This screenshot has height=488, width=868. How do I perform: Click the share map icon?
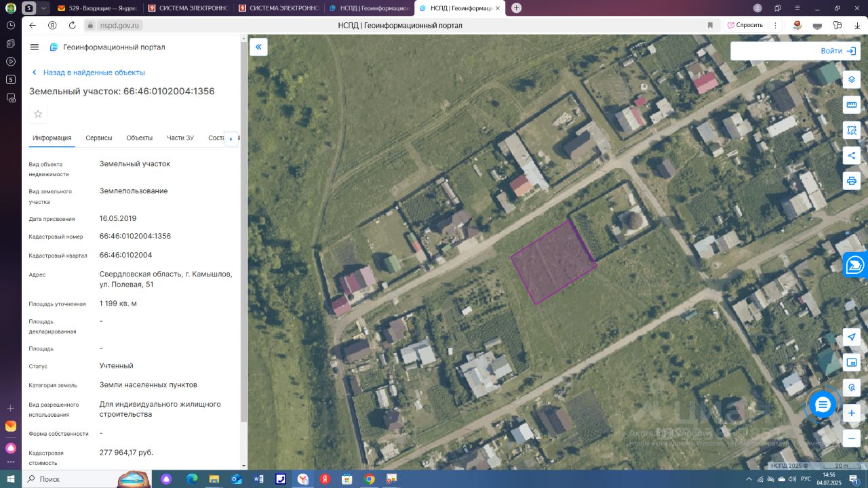[x=852, y=155]
